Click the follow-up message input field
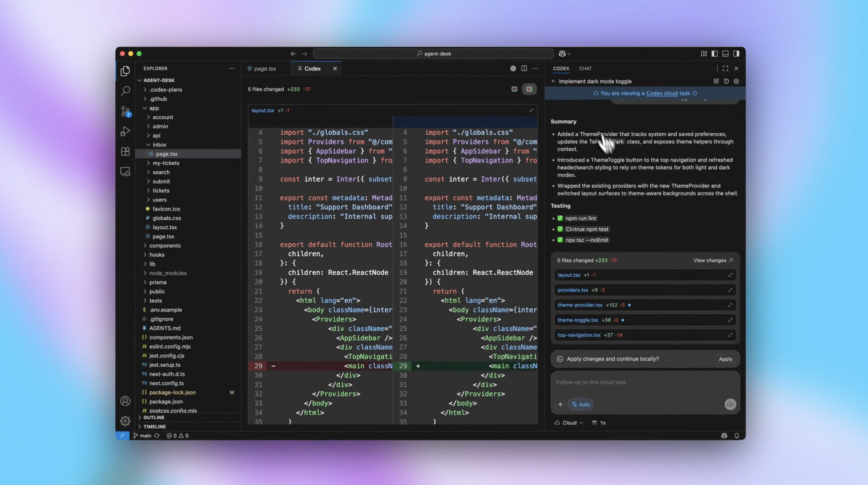 tap(645, 383)
